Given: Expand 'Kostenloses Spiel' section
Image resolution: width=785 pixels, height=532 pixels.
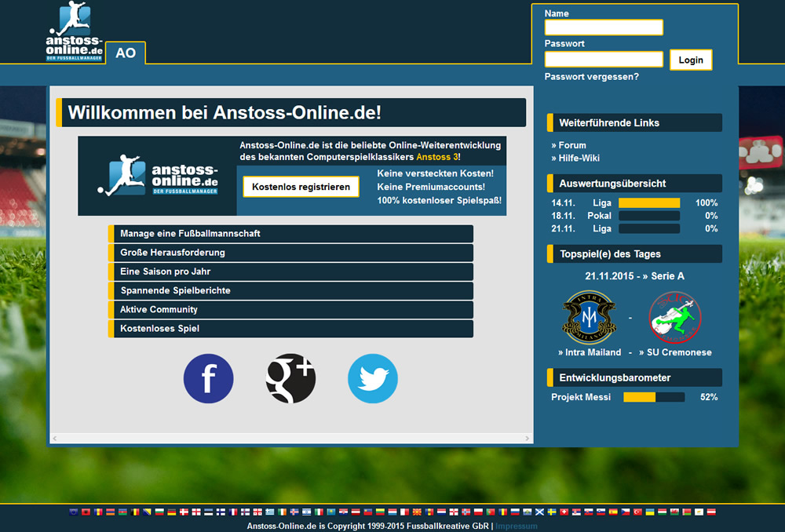Looking at the screenshot, I should 291,329.
